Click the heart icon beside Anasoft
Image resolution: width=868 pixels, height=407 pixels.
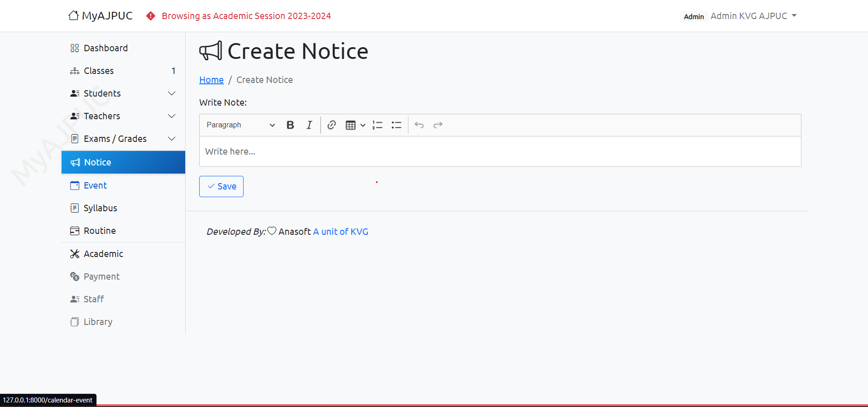tap(272, 231)
